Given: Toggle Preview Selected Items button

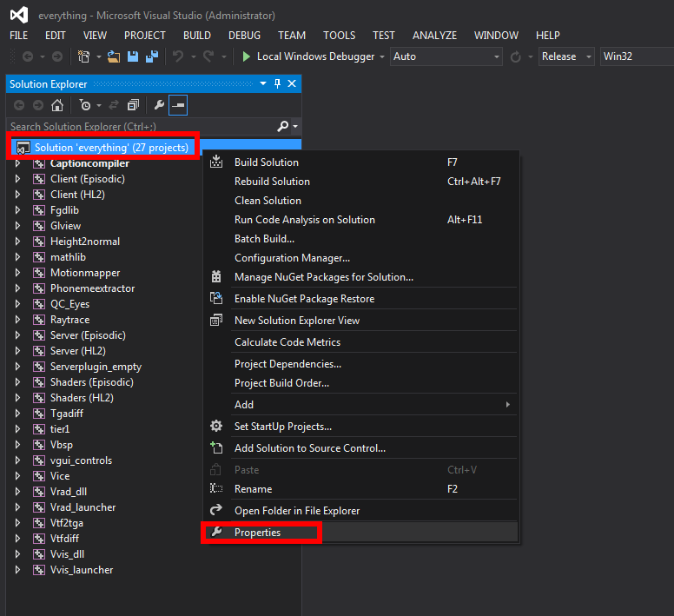Looking at the screenshot, I should [x=178, y=105].
